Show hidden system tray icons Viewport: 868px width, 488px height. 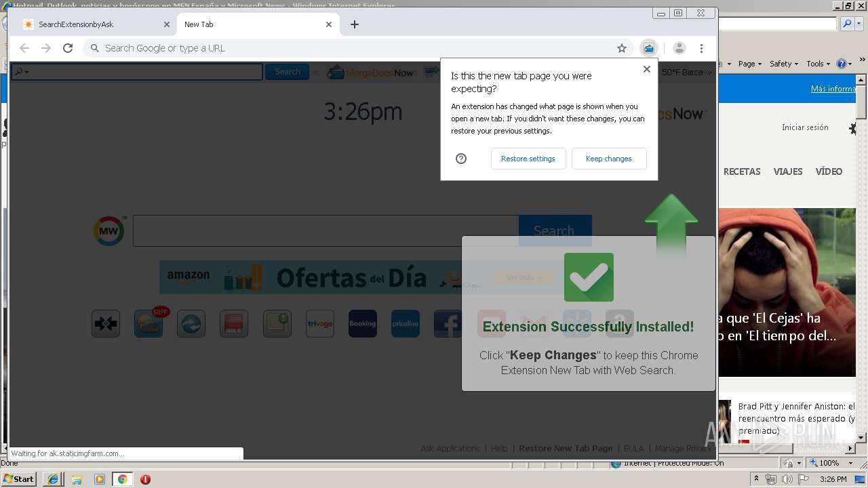(x=756, y=479)
